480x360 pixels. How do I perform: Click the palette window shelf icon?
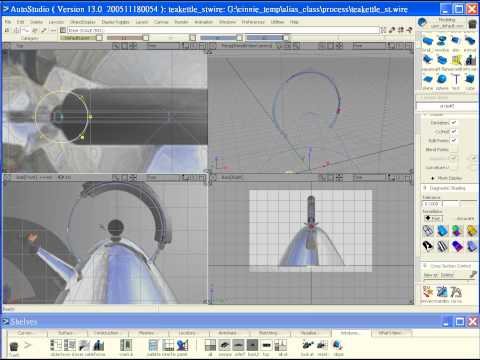153,345
